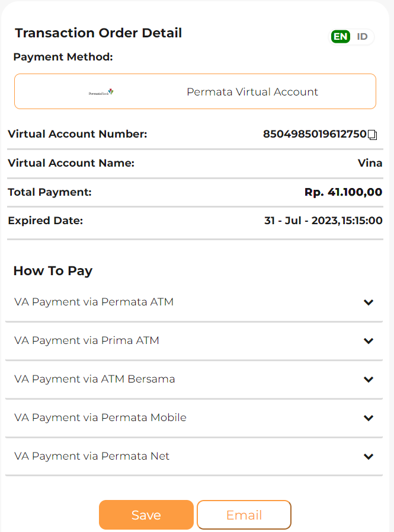Click the total payment amount Rp. 41.100,00
The image size is (394, 532).
[343, 192]
